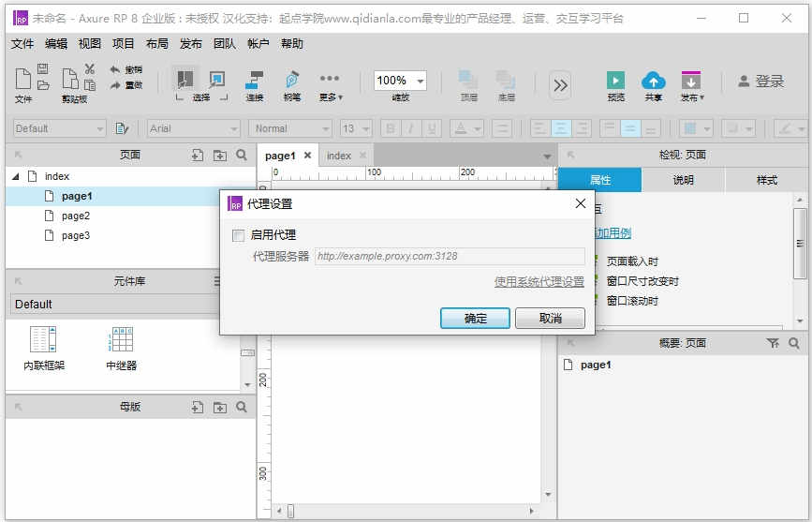
Task: Click filter icon in outline panel
Action: (773, 343)
